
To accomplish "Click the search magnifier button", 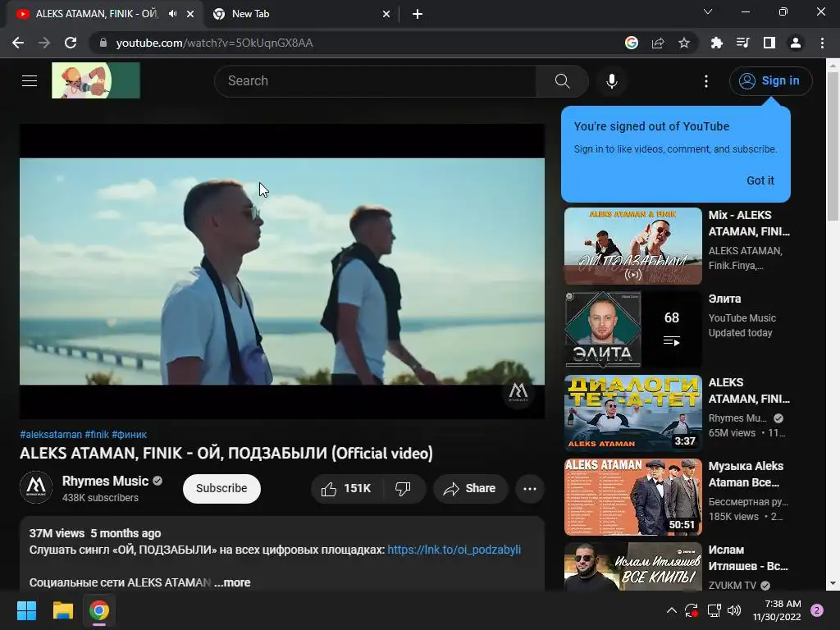I will pos(562,81).
